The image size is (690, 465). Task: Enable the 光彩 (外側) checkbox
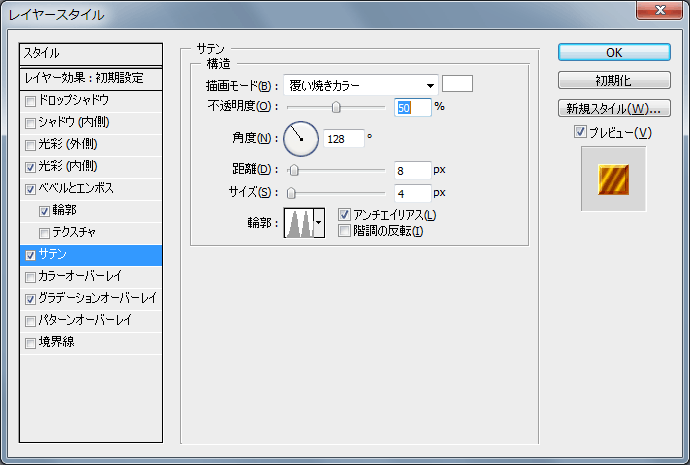point(30,146)
